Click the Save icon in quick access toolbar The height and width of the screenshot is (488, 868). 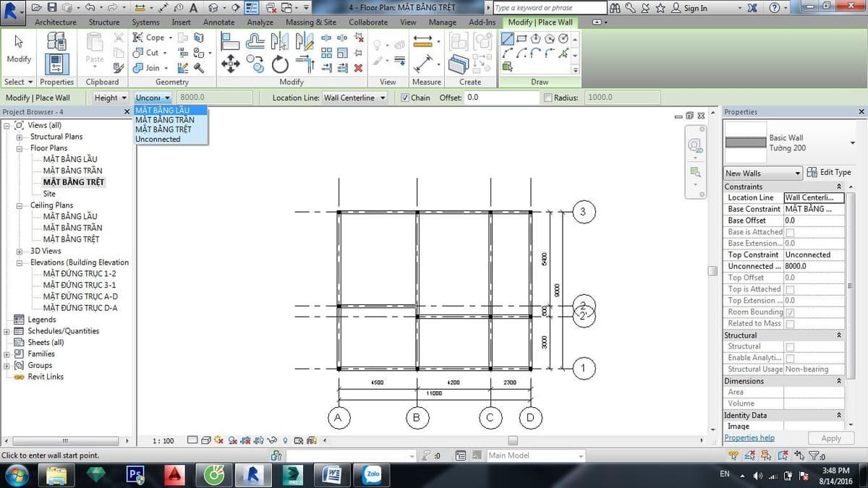pyautogui.click(x=52, y=7)
